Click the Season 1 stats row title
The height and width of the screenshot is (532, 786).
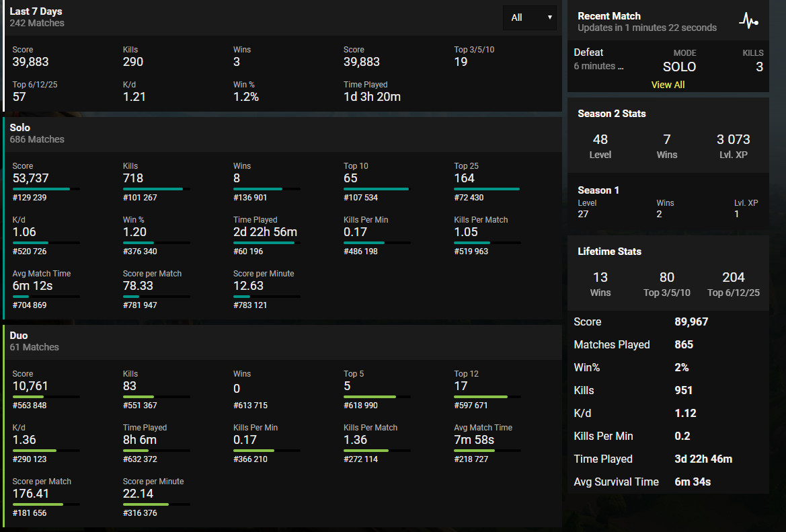(598, 190)
